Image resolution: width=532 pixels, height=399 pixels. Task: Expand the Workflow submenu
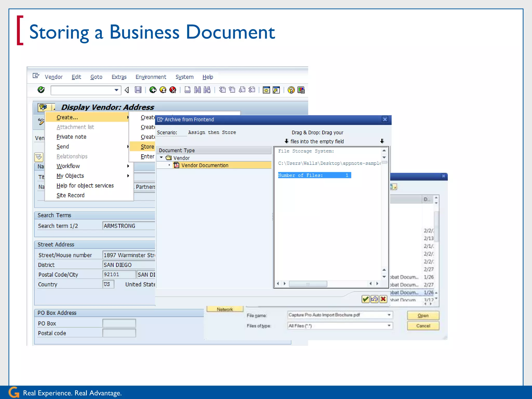(128, 166)
